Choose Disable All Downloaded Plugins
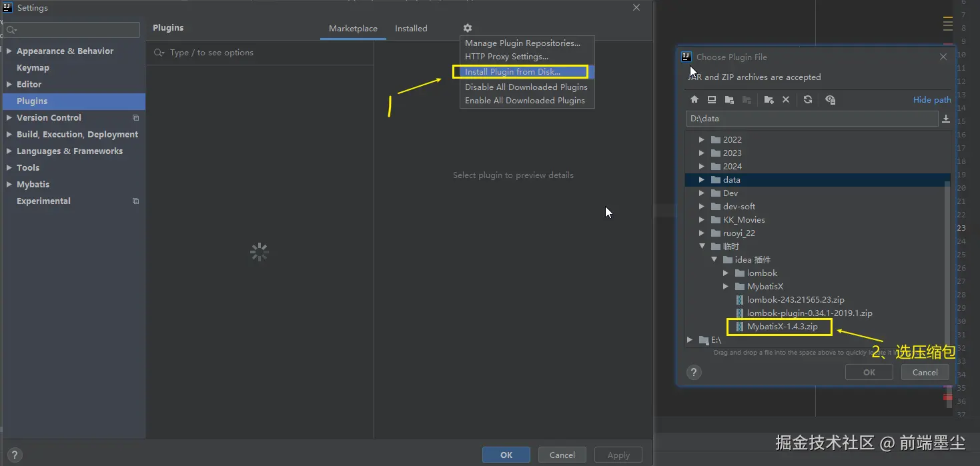The image size is (980, 466). [x=527, y=87]
